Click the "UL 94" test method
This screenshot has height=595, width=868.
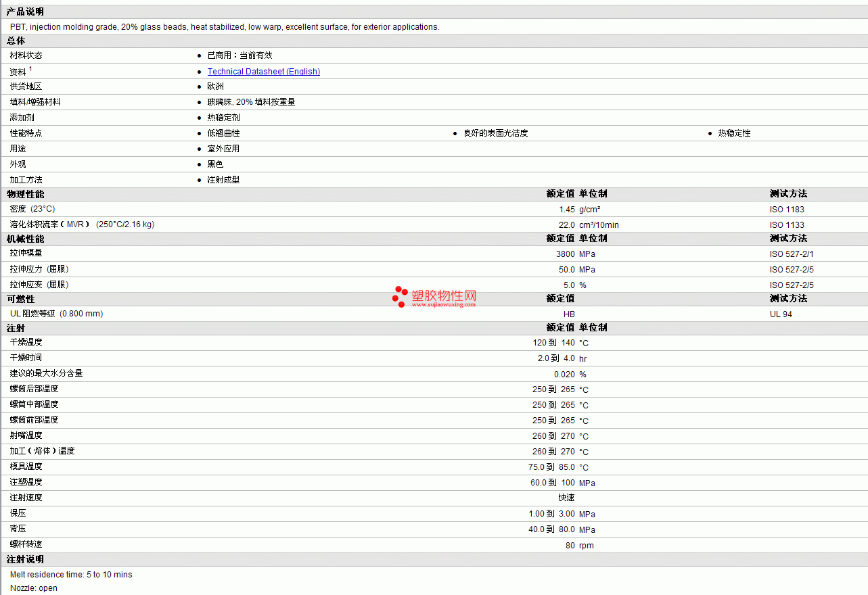[x=781, y=314]
